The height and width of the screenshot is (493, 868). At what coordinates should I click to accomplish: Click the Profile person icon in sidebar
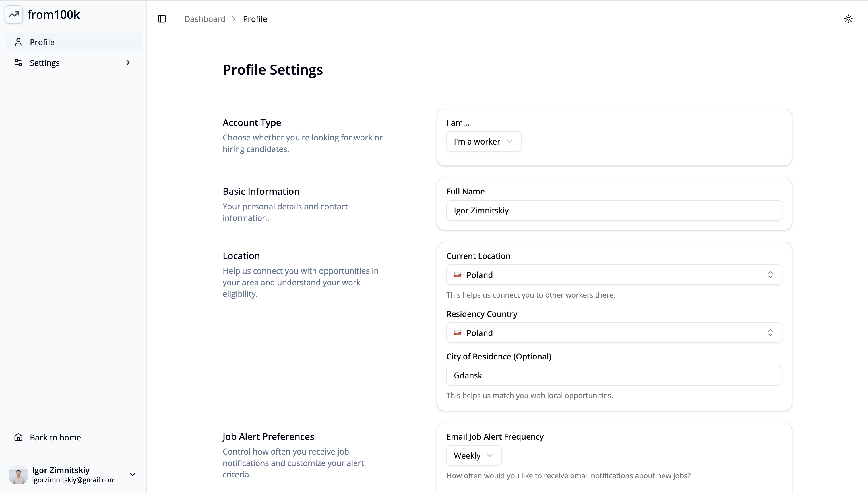(x=18, y=42)
